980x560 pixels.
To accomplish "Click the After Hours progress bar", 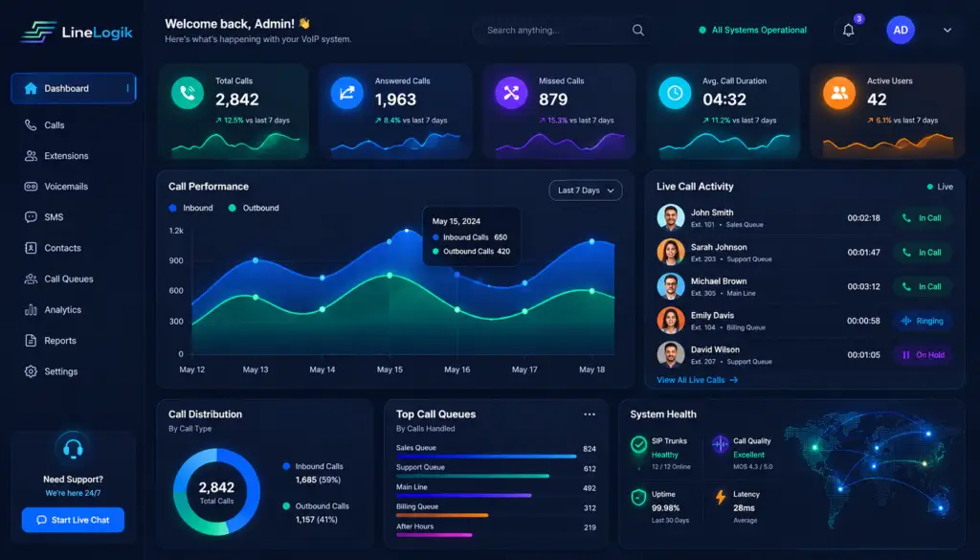I will (x=434, y=535).
